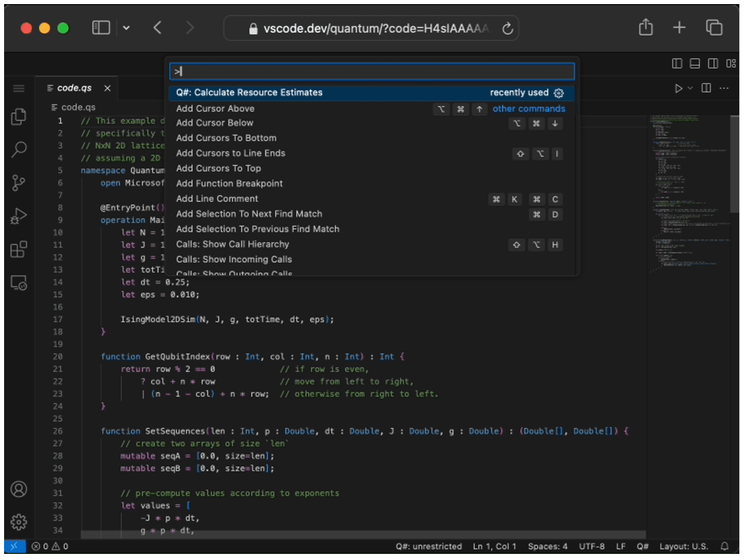The height and width of the screenshot is (560, 744).
Task: Toggle the Safari sidebar
Action: pos(100,27)
